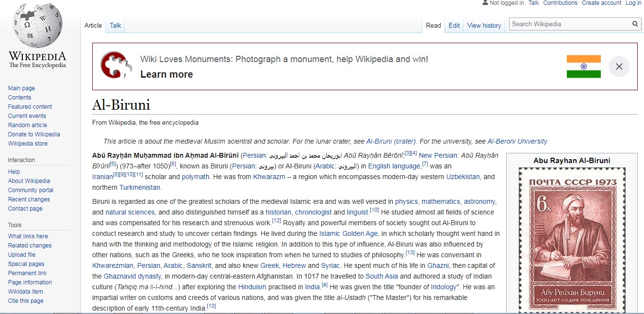Go to Random article in sidebar
This screenshot has height=314, width=644.
[28, 125]
